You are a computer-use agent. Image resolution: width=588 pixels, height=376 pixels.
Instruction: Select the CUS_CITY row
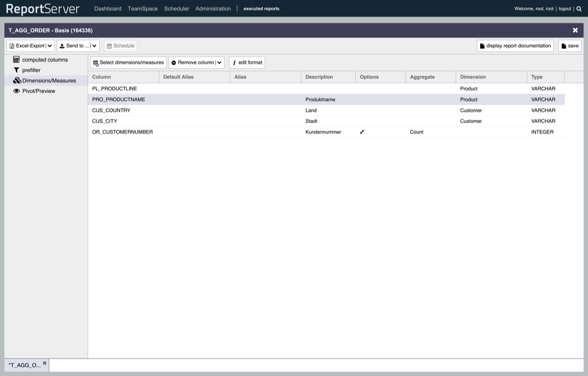[326, 121]
